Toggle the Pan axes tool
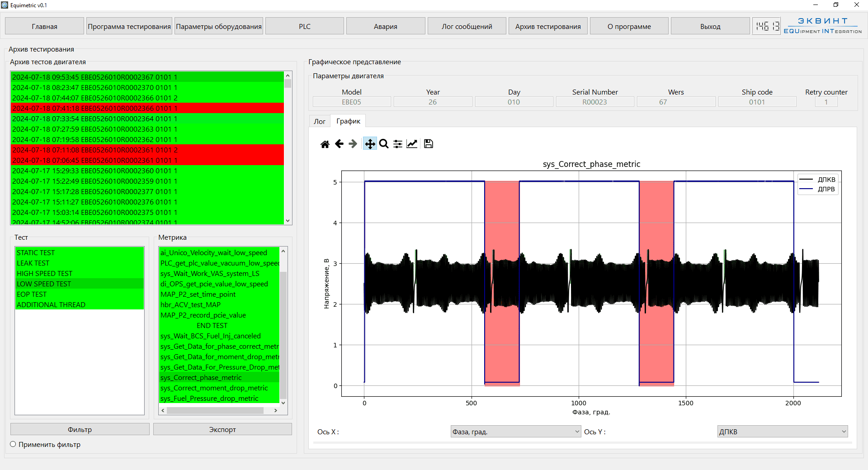Screen dimensions: 868x470 point(370,144)
